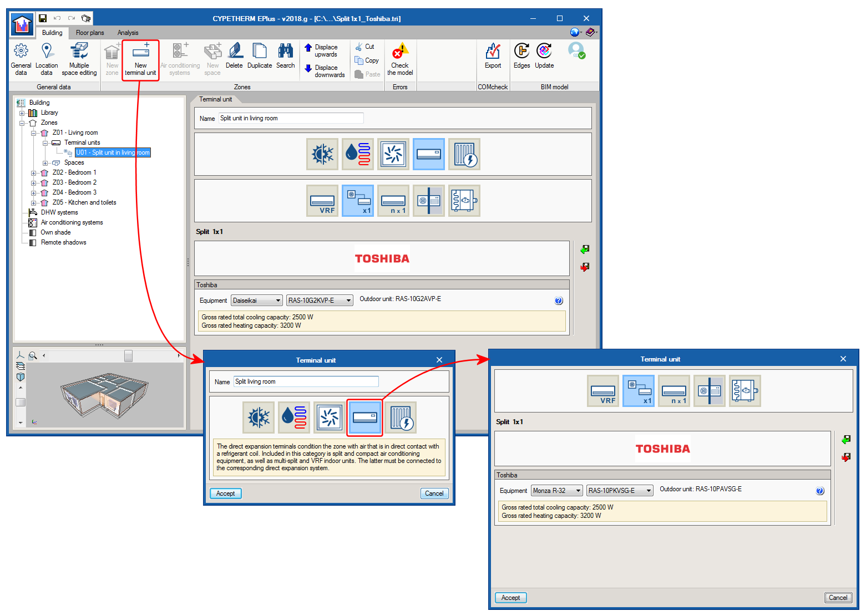Click Copy in ribbon
Screen dimensions: 866x616
tap(367, 60)
